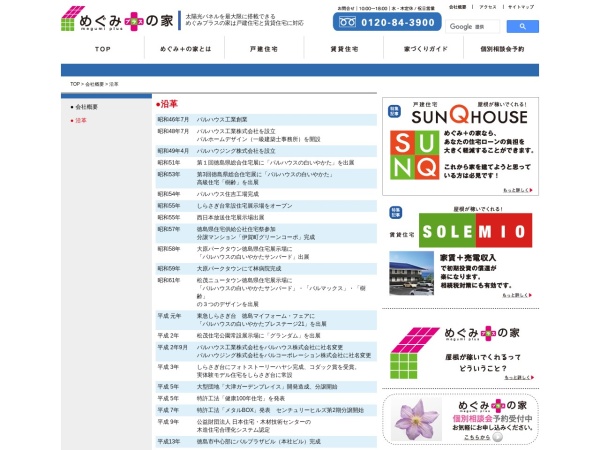Viewport: 600px width, 450px height.
Task: Click the TOP breadcrumb link
Action: point(75,84)
